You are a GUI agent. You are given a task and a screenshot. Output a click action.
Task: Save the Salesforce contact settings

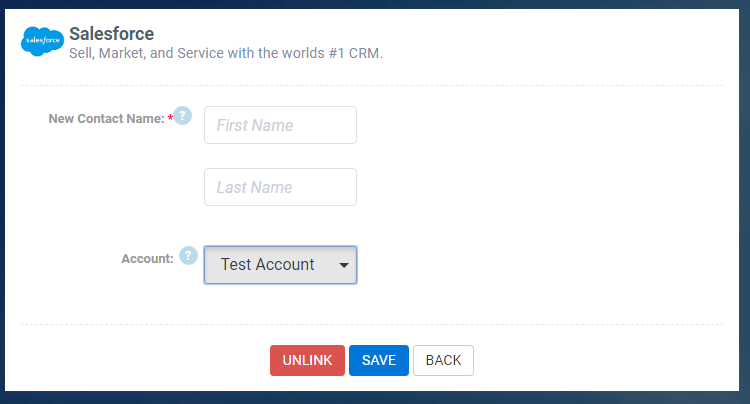379,360
